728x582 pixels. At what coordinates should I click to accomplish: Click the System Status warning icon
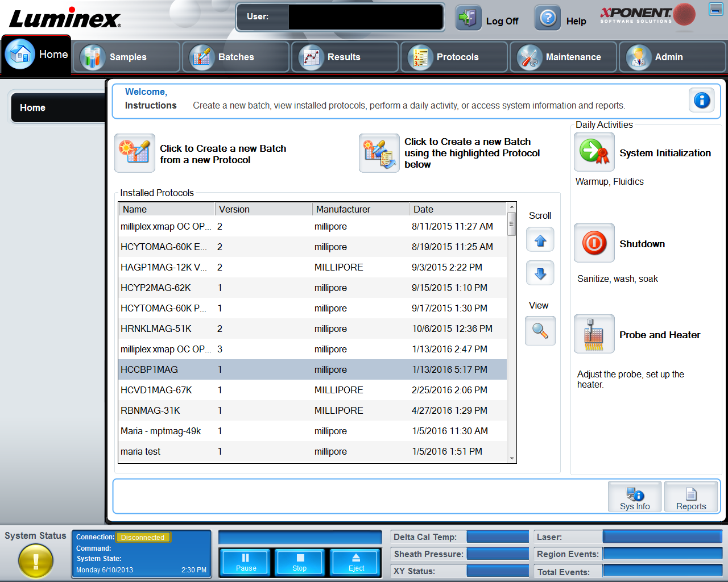[x=36, y=561]
